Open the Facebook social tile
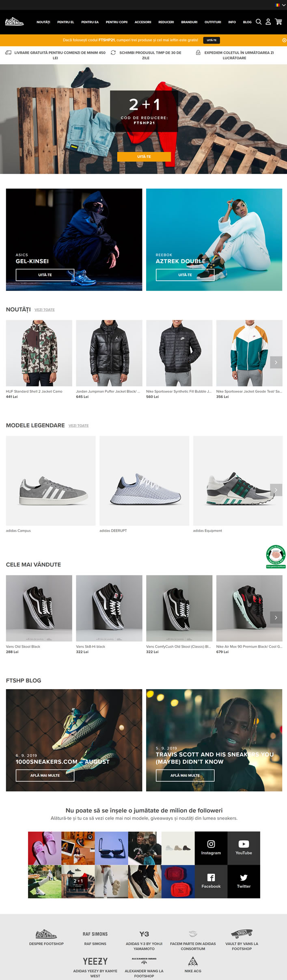Screen dimensions: 287x980 tap(211, 881)
